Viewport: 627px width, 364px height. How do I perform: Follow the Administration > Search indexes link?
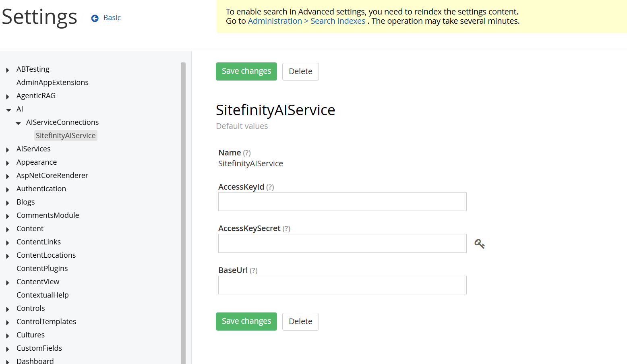306,21
